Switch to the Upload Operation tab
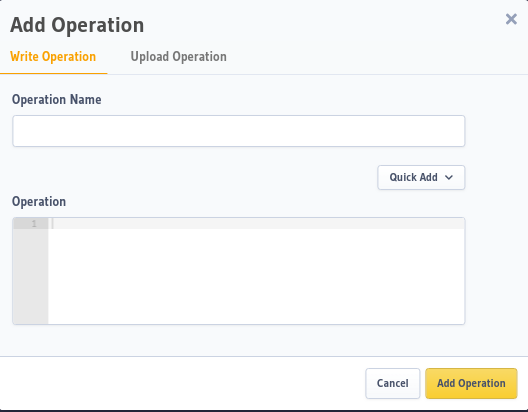The height and width of the screenshot is (412, 528). 178,57
